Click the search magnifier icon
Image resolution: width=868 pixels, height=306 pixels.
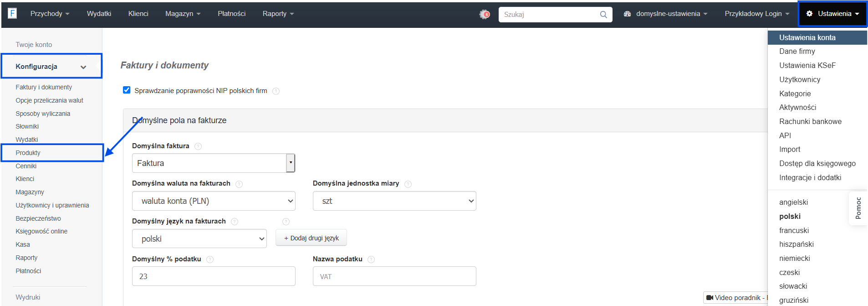tap(603, 15)
